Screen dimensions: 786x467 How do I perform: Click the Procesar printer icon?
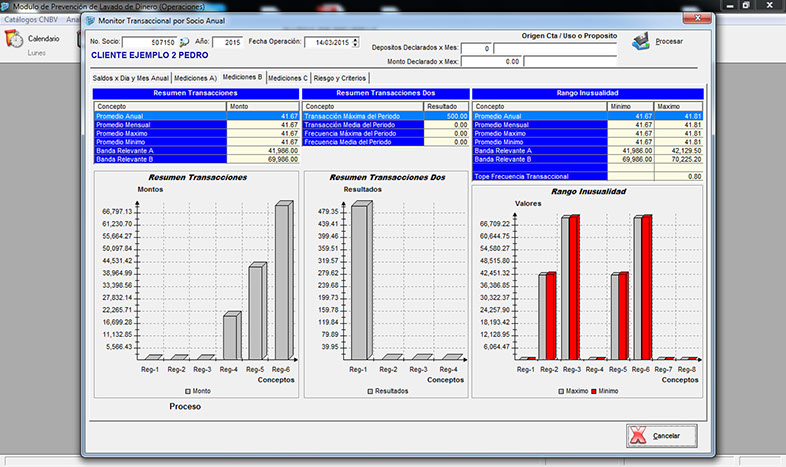click(x=641, y=41)
